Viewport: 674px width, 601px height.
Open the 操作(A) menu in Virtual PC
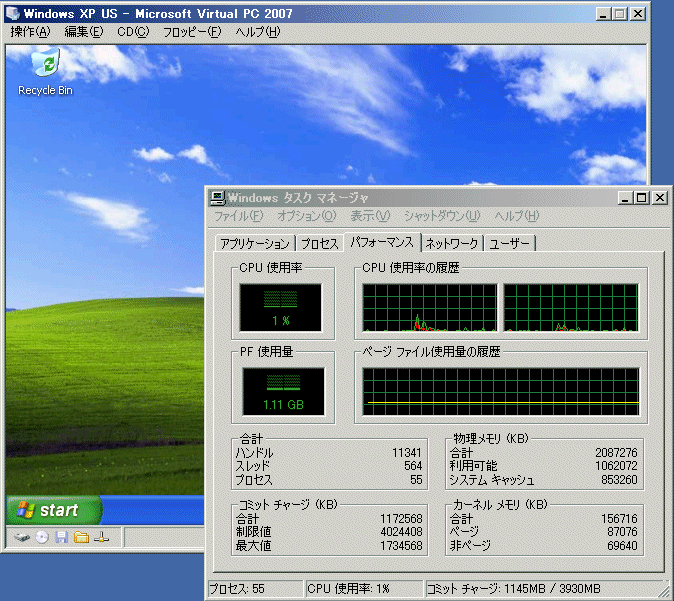click(x=30, y=32)
